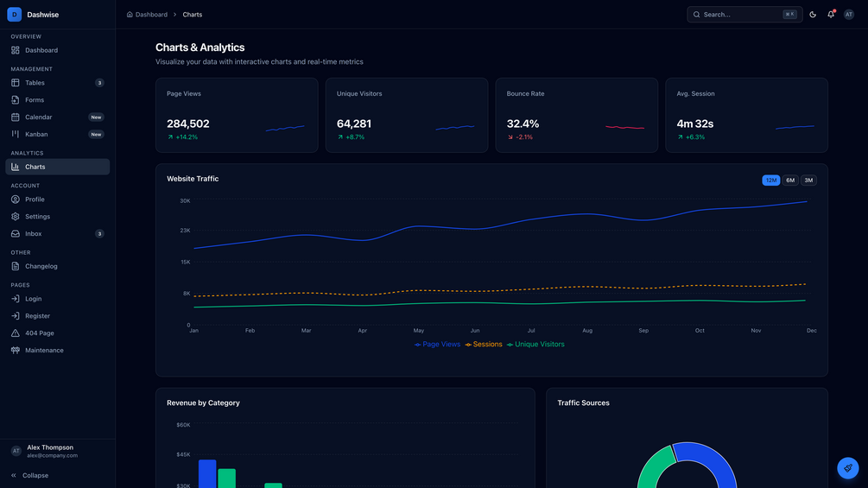This screenshot has width=868, height=488.
Task: Open the Changelog page link
Action: (58, 266)
